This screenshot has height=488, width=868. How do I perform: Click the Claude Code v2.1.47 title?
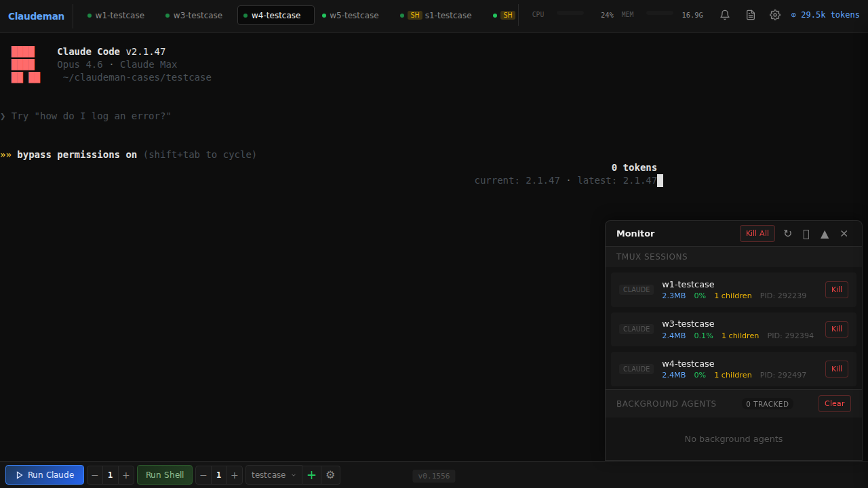[111, 52]
